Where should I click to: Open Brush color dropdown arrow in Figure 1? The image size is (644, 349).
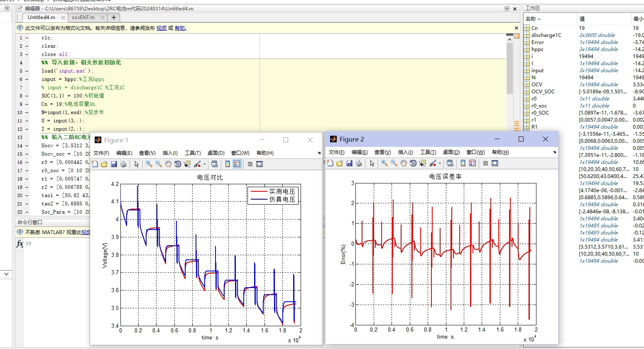(x=204, y=164)
